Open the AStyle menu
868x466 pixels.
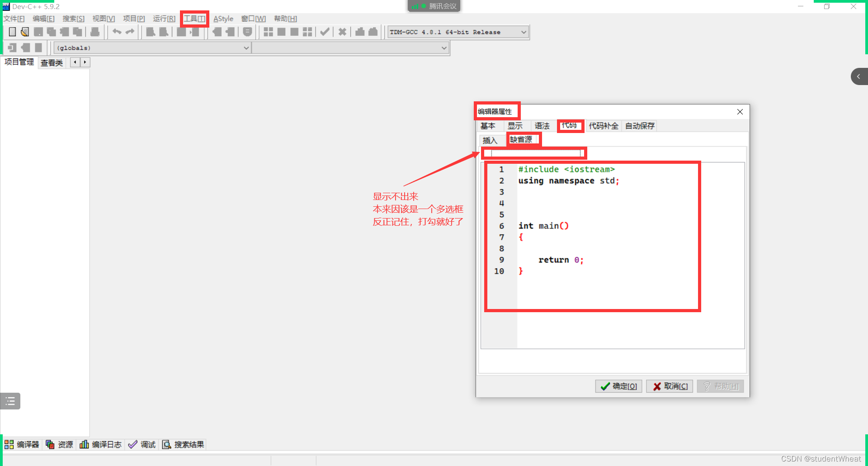point(223,19)
